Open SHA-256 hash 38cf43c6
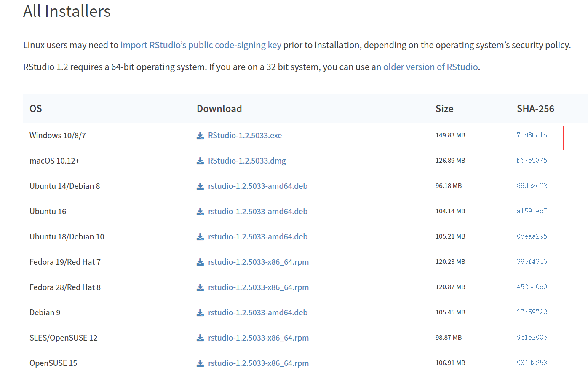588x368 pixels. pos(532,262)
